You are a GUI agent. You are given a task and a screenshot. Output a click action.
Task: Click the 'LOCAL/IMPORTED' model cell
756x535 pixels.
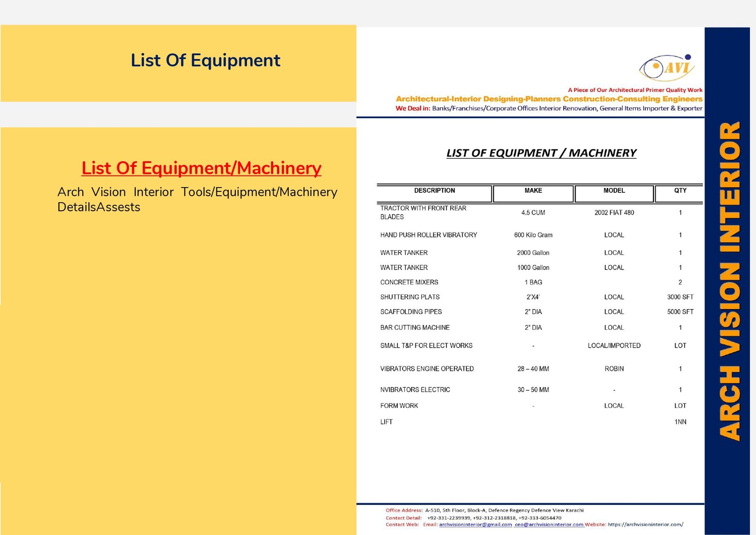(x=614, y=345)
